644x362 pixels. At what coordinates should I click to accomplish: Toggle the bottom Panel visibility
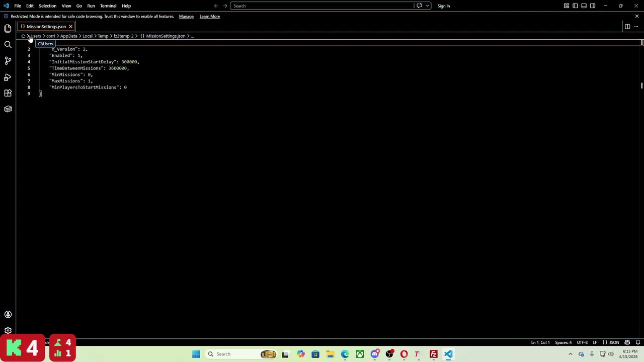(x=584, y=6)
